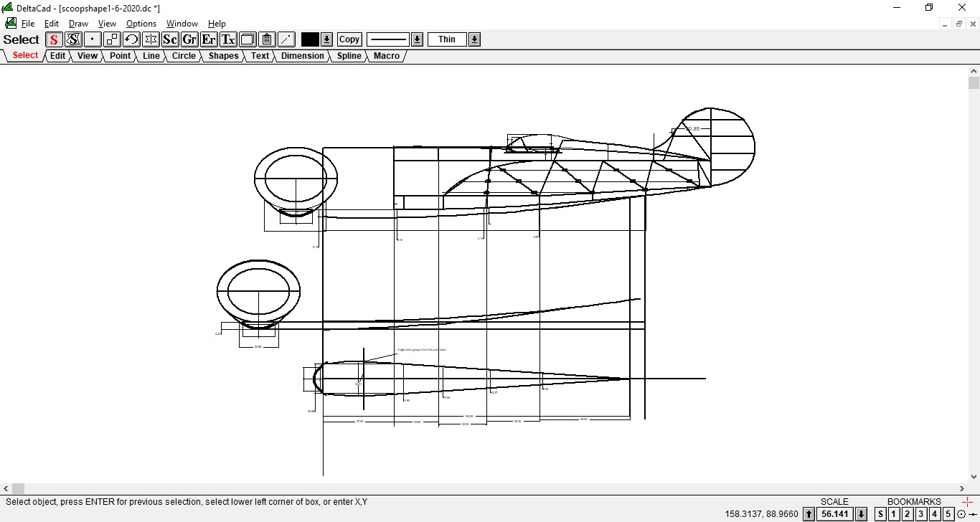Switch to the Dimension tab
The width and height of the screenshot is (980, 522).
click(302, 56)
